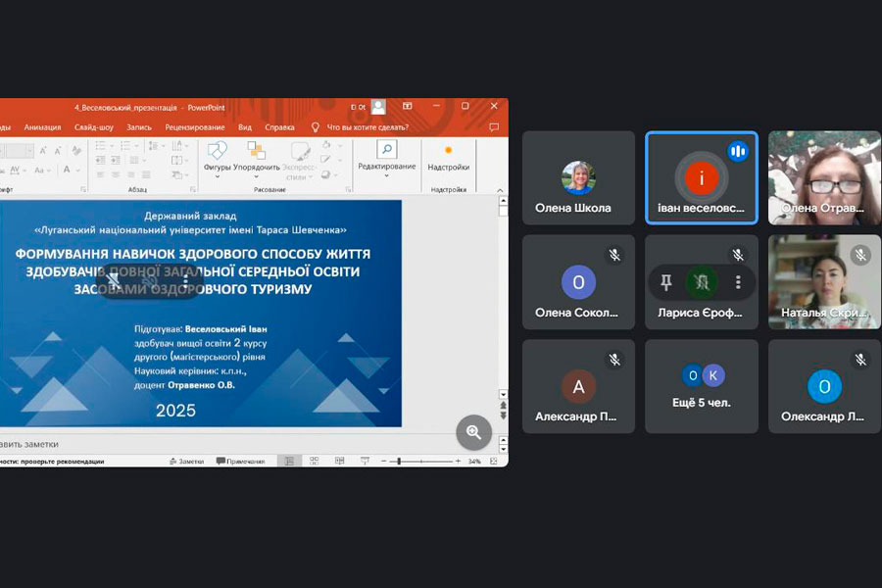The height and width of the screenshot is (588, 882).
Task: Switch to reading view
Action: (339, 461)
